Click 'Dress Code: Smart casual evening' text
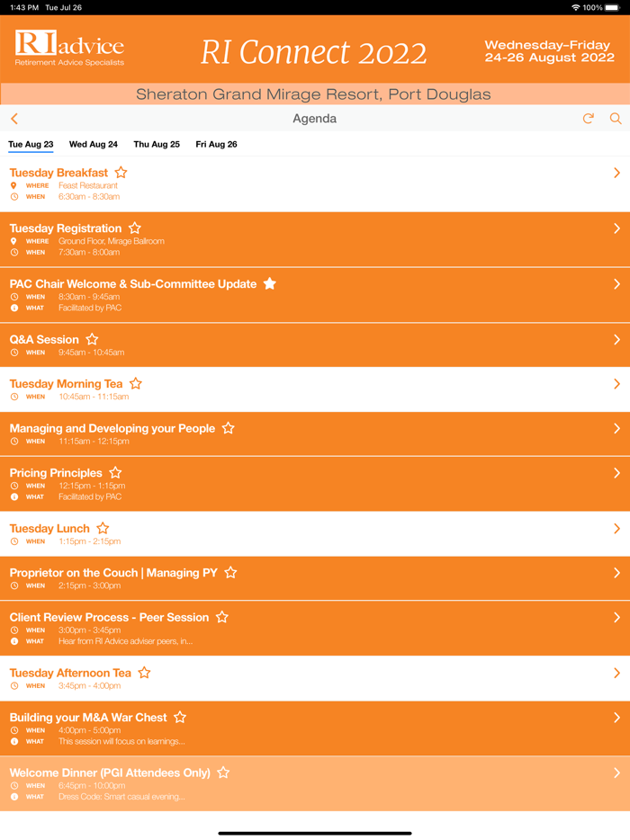The width and height of the screenshot is (630, 840). (121, 797)
